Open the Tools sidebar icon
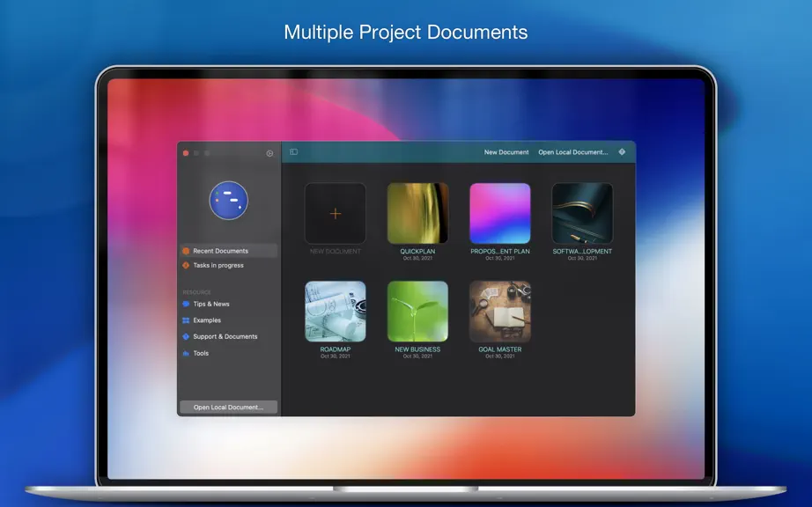Viewport: 812px width, 507px height. point(186,353)
